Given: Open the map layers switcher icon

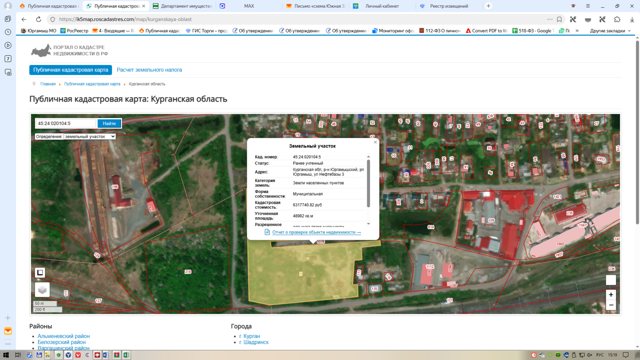Looking at the screenshot, I should (x=42, y=290).
